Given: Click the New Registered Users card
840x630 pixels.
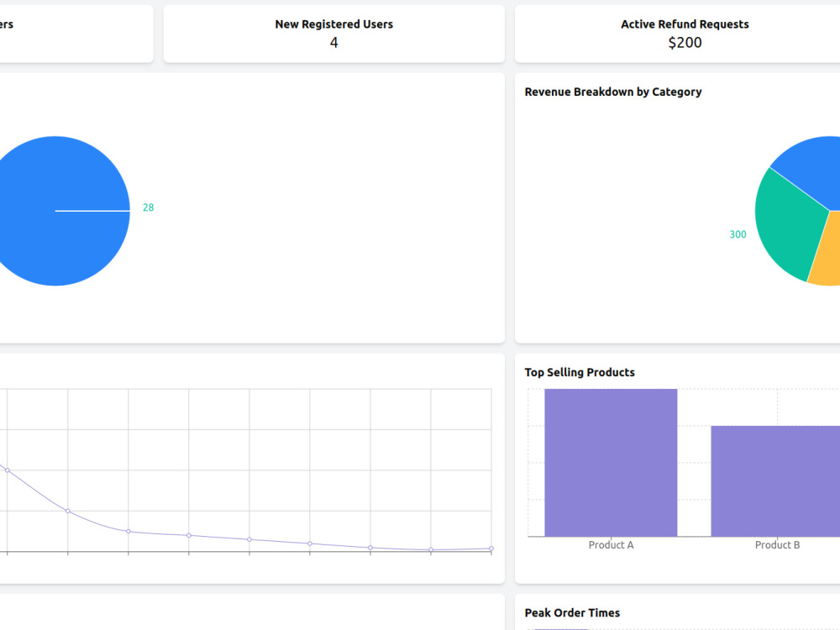Looking at the screenshot, I should coord(333,34).
